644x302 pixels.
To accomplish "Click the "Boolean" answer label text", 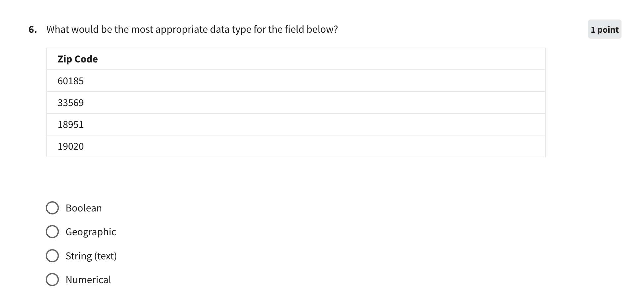I will click(84, 208).
